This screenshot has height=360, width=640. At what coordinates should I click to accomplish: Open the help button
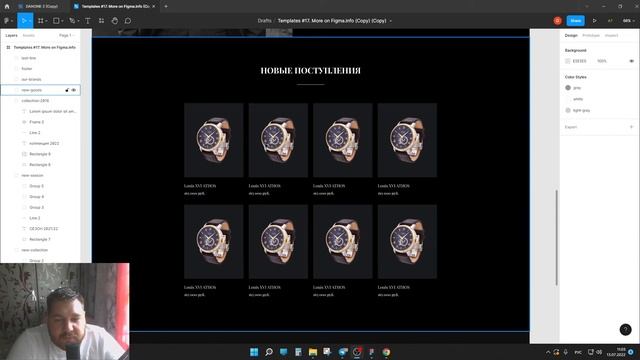point(625,329)
